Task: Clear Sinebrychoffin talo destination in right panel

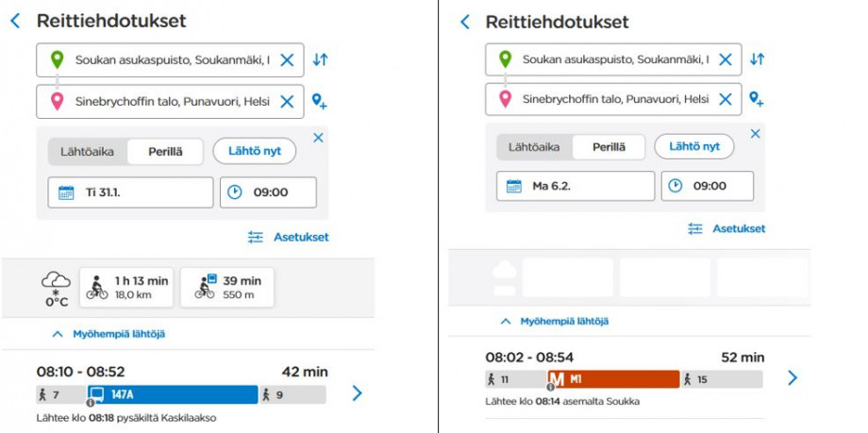Action: point(726,99)
